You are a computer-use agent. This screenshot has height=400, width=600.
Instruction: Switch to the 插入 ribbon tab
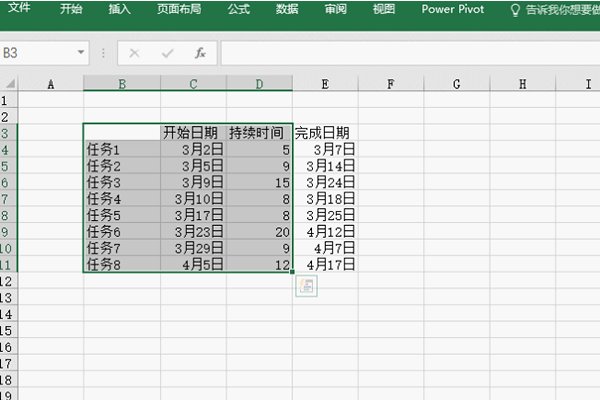click(x=119, y=9)
